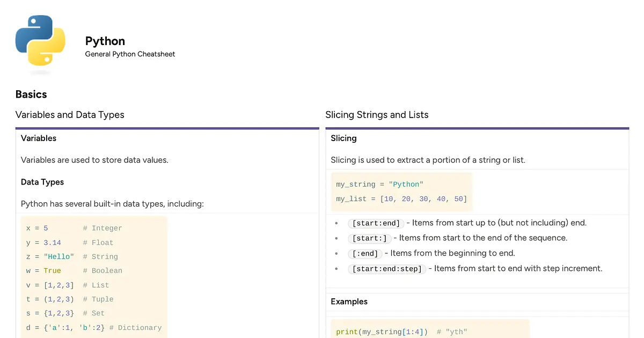Toggle the [start:] code badge
Viewport: 644px width, 338px height.
pos(369,238)
